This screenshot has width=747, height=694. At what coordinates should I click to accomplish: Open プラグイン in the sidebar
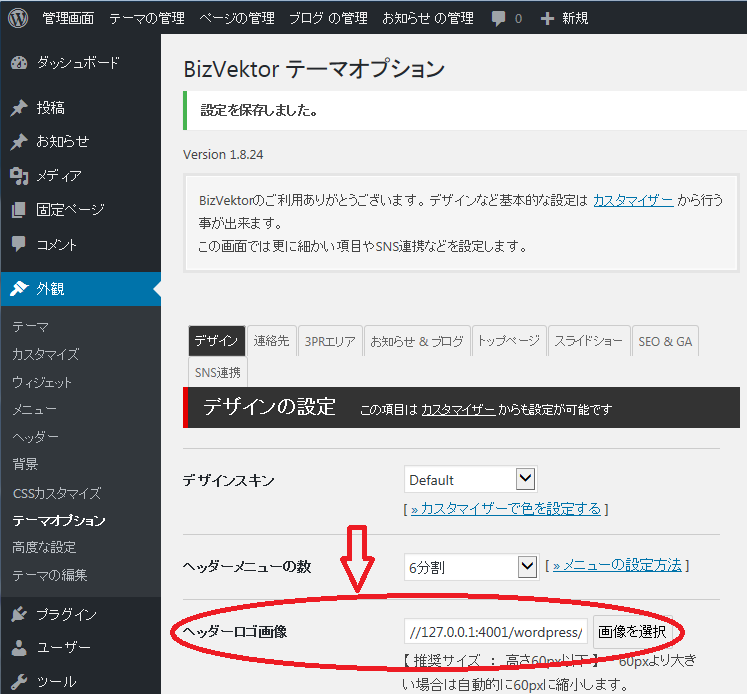pos(67,614)
